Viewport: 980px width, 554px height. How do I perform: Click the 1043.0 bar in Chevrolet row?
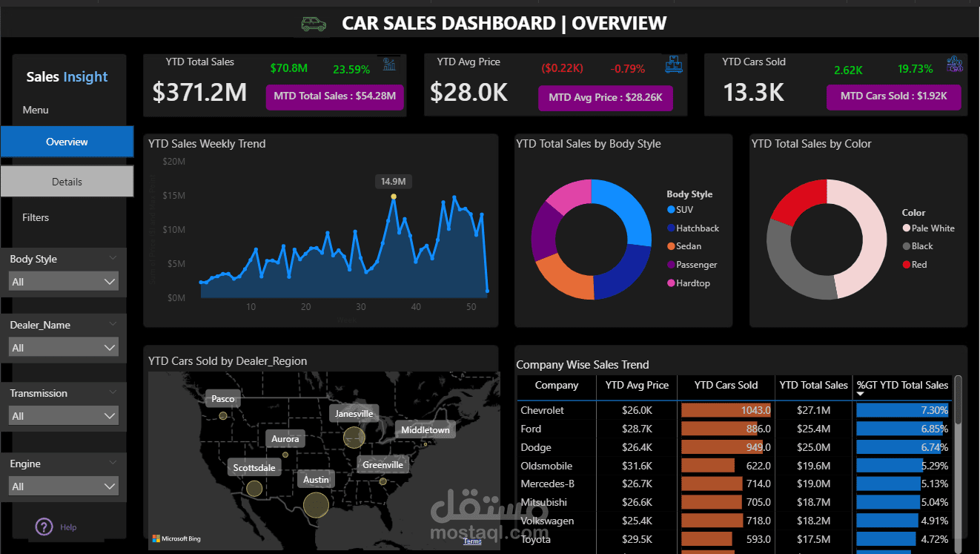coord(726,410)
